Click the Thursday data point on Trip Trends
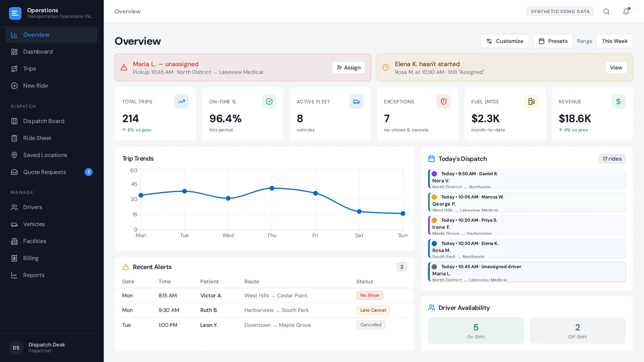The image size is (644, 362). coord(272,188)
